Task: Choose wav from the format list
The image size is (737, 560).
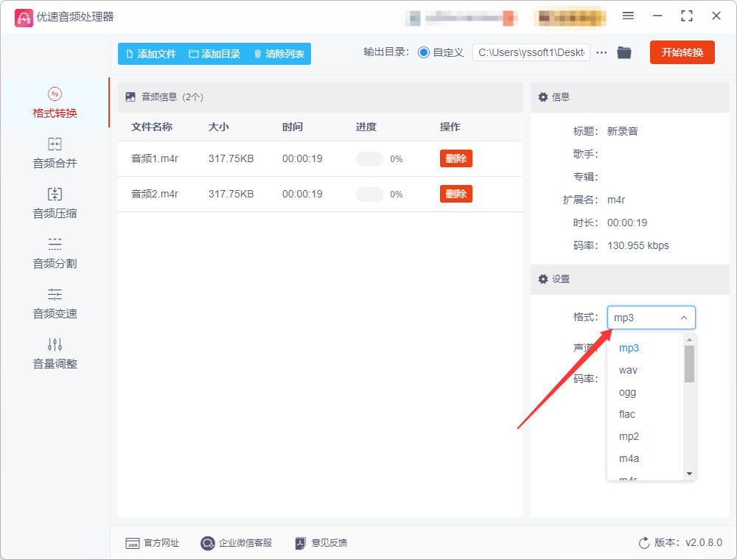Action: 628,370
